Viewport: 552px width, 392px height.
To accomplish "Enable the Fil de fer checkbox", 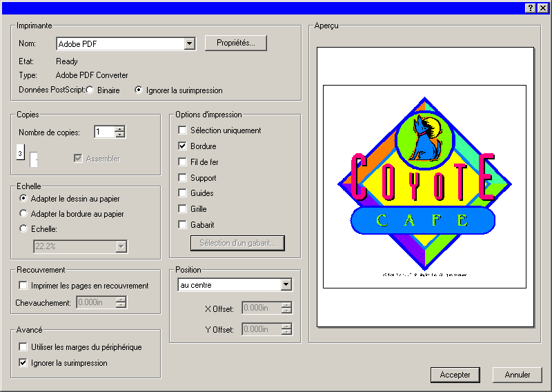I will (x=182, y=162).
